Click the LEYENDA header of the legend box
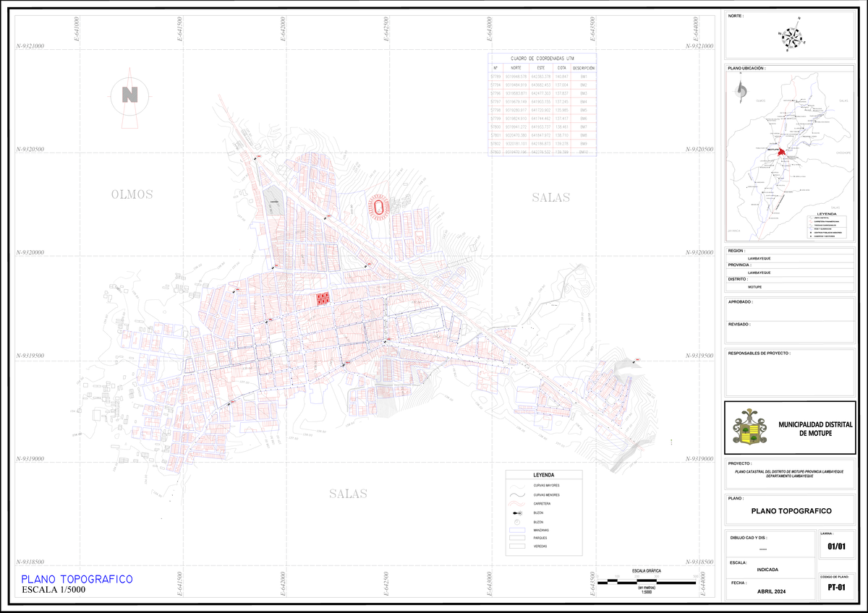The image size is (868, 613). [x=544, y=474]
